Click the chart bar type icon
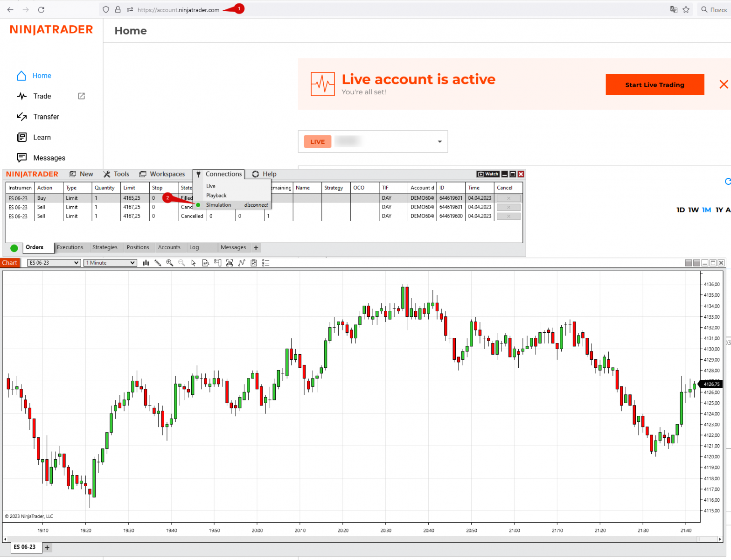731x560 pixels. (146, 263)
